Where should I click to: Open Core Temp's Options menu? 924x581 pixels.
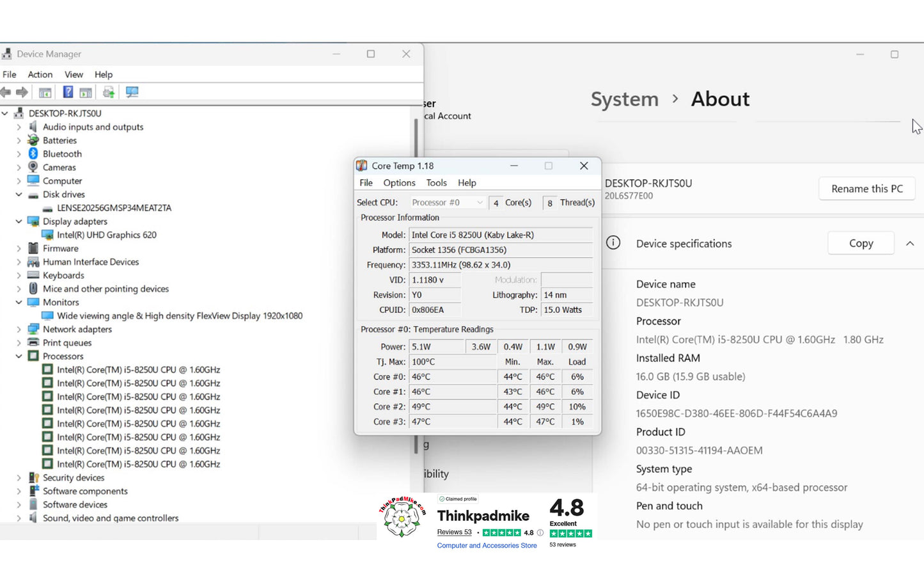(x=399, y=183)
